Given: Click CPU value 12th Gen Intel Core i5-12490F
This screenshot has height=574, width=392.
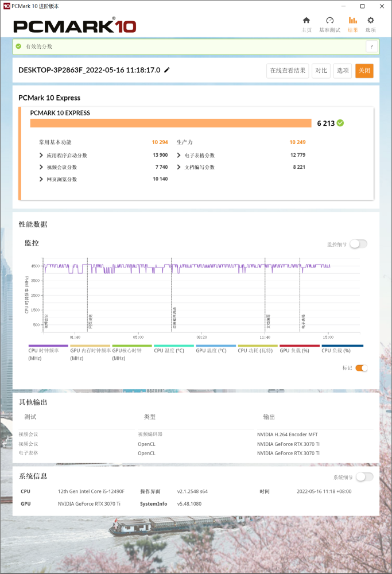Looking at the screenshot, I should pos(91,491).
